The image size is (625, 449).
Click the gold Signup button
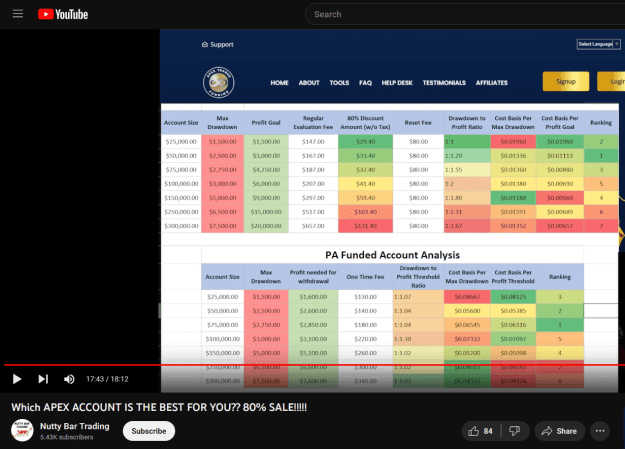coord(566,81)
